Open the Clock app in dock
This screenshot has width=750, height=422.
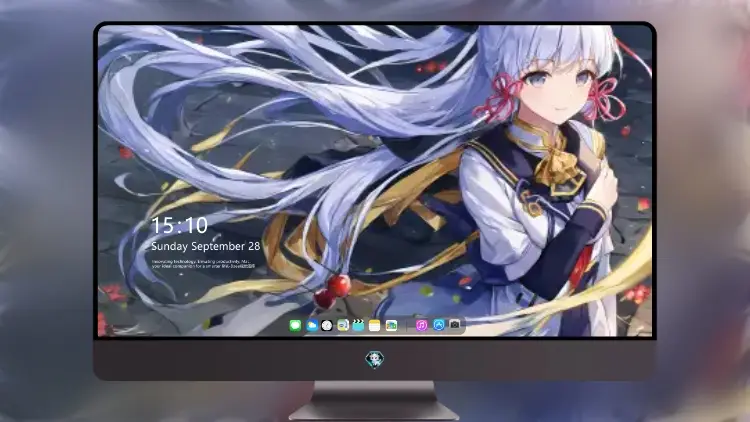point(327,326)
